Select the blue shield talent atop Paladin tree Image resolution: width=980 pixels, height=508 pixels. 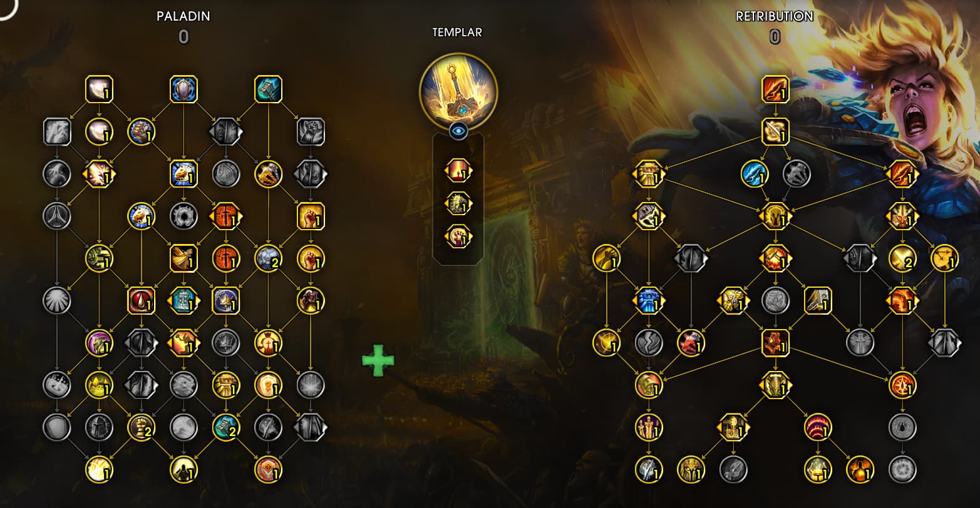183,89
